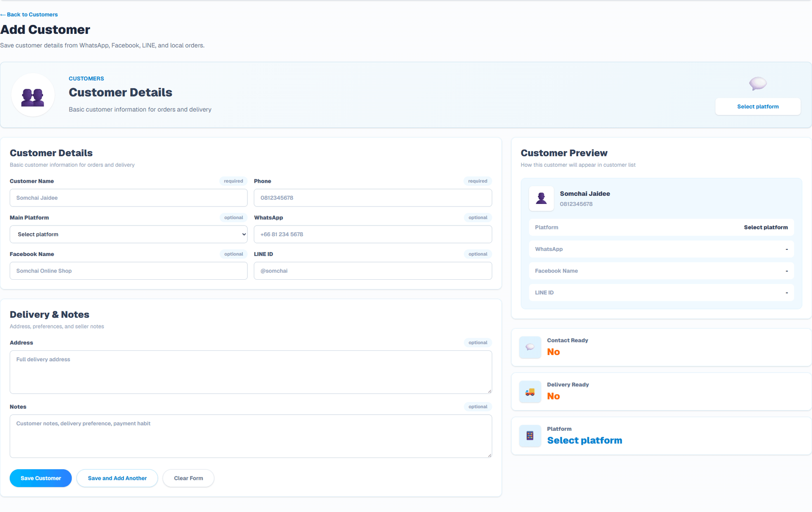Click the required badge next to Customer Name
812x512 pixels.
pos(233,181)
